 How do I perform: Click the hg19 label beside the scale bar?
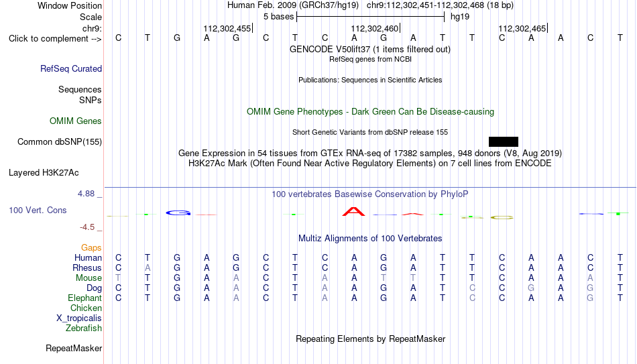460,17
